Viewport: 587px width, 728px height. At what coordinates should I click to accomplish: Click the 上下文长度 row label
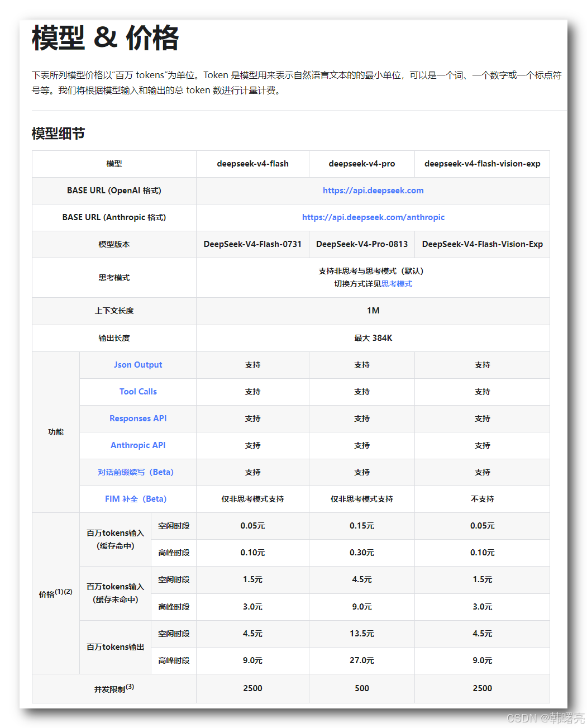[x=114, y=311]
